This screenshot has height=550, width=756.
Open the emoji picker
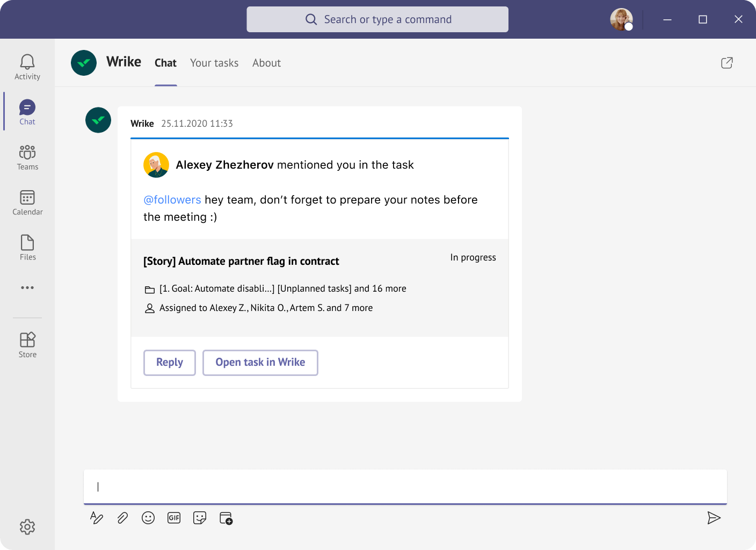pos(148,518)
